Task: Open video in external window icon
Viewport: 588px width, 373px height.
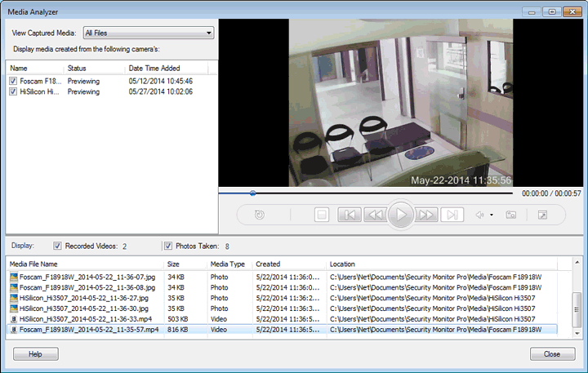Action: click(542, 215)
